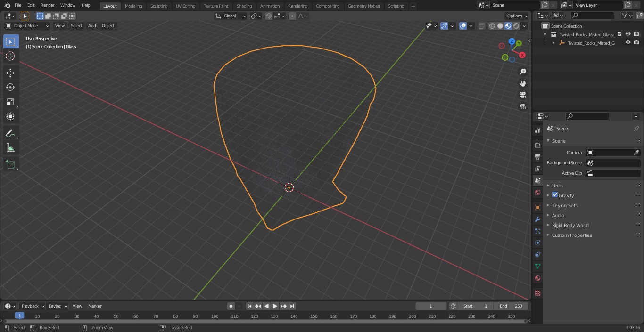Activate the Select Box tool
This screenshot has width=644, height=332.
click(10, 41)
